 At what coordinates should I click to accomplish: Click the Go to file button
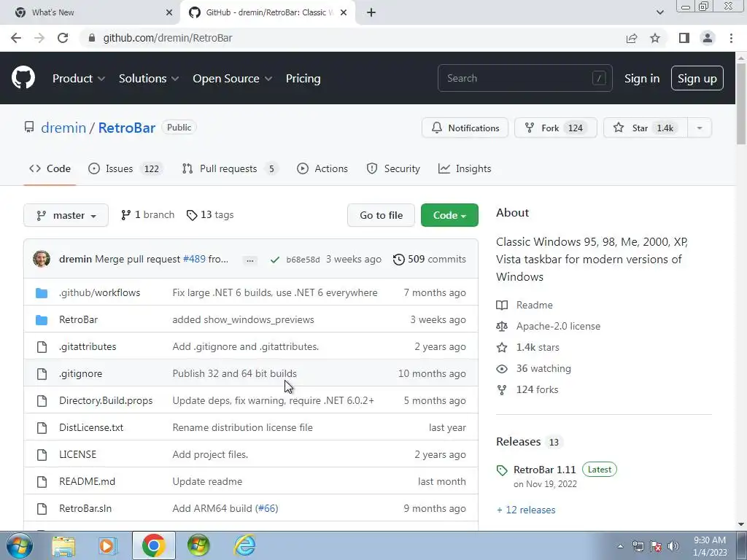click(x=381, y=215)
